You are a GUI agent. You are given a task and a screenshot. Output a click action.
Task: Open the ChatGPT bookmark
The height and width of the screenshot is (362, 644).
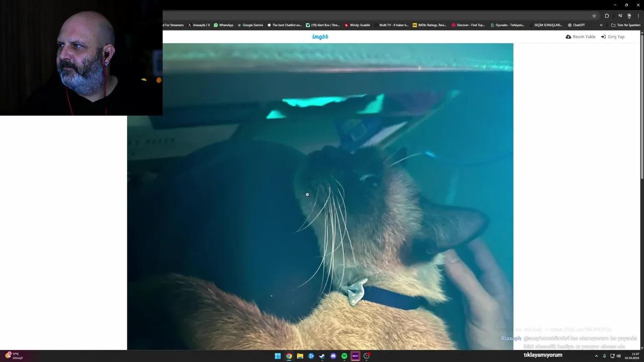(x=576, y=25)
